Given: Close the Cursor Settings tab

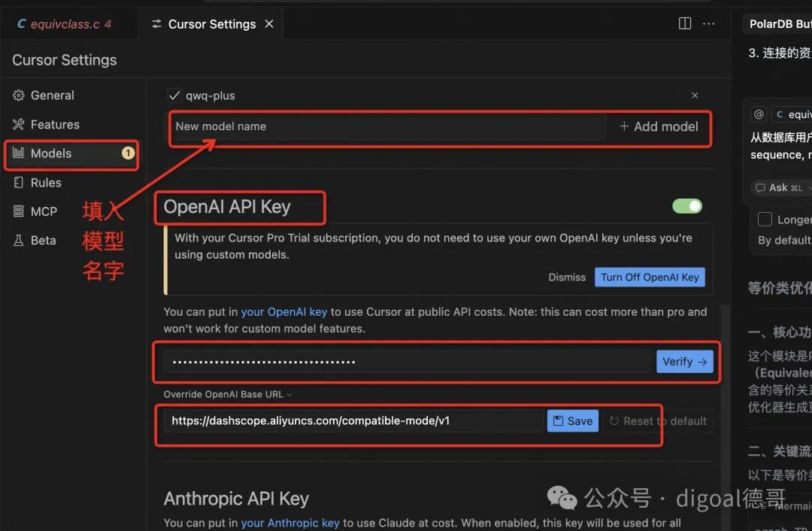Looking at the screenshot, I should [269, 24].
